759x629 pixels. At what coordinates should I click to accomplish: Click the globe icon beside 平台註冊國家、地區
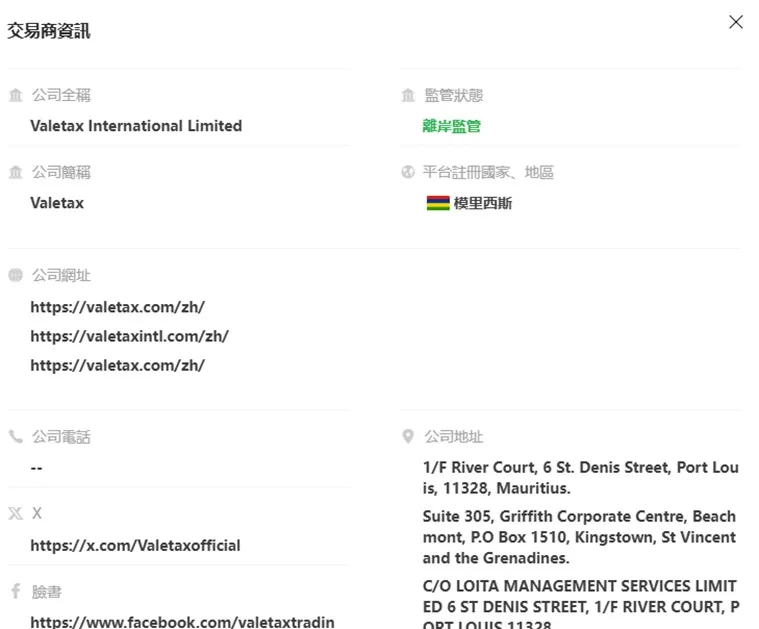408,172
